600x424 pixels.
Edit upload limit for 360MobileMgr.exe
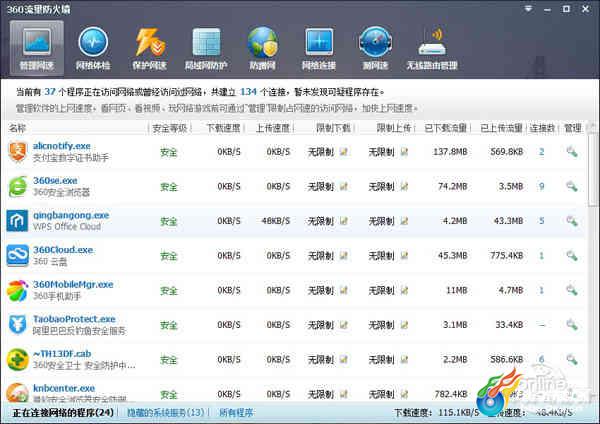point(404,290)
